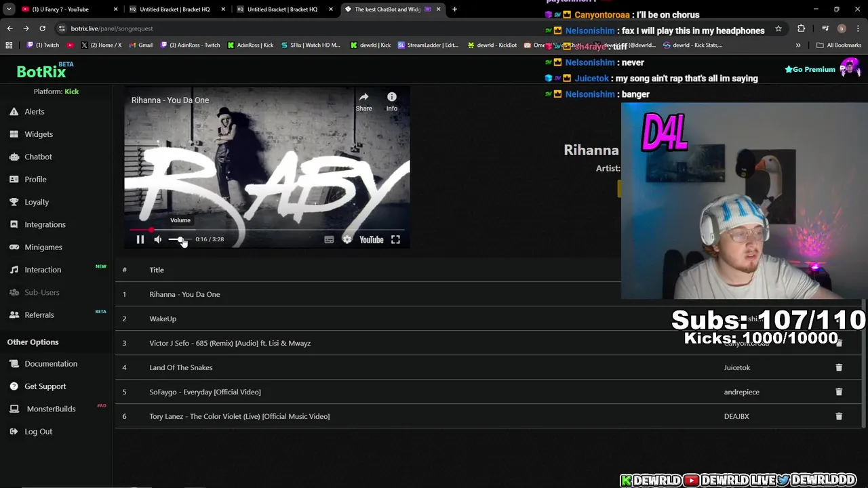Expand the bookmarks bar overflow chevron
The image size is (868, 488).
pos(798,45)
